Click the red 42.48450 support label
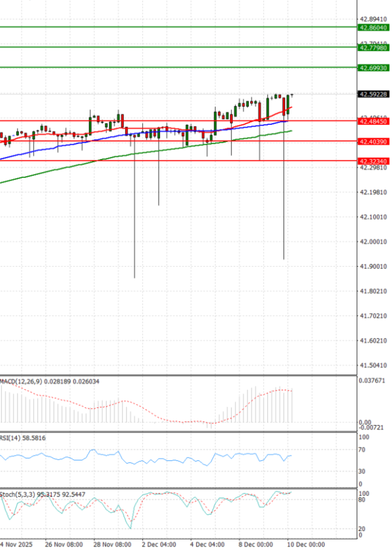This screenshot has width=392, height=550. pos(374,121)
